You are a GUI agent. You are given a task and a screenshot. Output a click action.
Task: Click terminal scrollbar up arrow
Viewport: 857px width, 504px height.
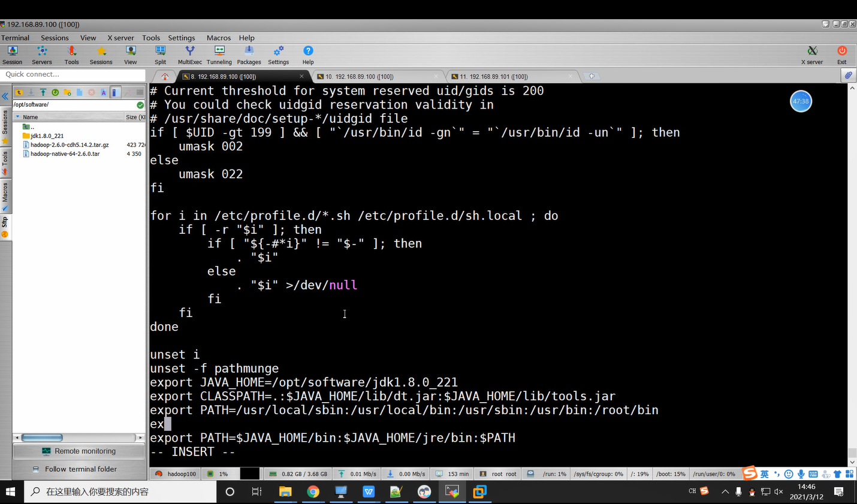pos(852,88)
